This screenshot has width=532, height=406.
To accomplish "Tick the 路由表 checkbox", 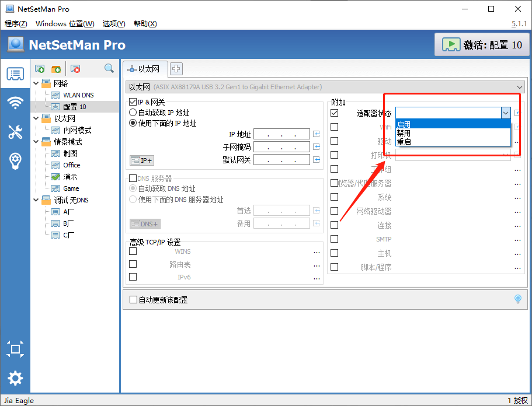I will point(133,264).
